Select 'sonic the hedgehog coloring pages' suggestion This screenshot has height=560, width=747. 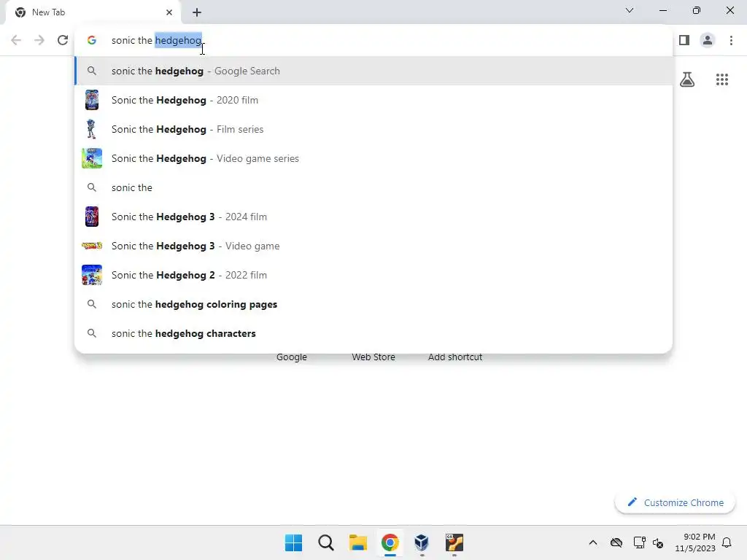click(373, 304)
